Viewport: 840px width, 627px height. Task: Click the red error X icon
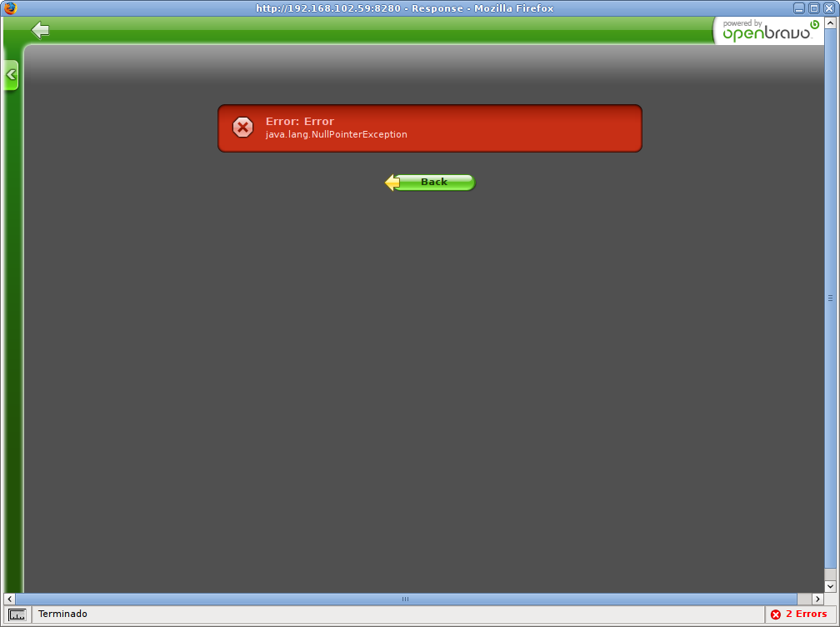click(242, 128)
